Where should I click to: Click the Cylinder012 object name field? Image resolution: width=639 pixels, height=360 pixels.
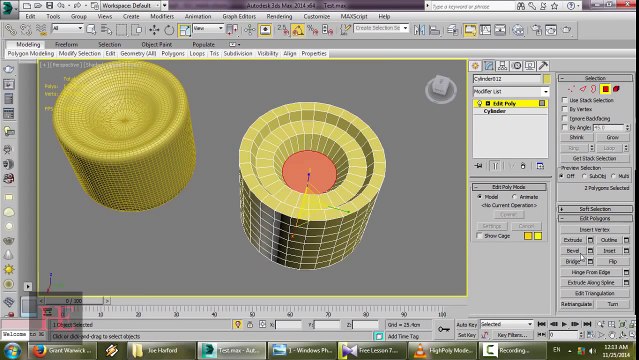507,79
